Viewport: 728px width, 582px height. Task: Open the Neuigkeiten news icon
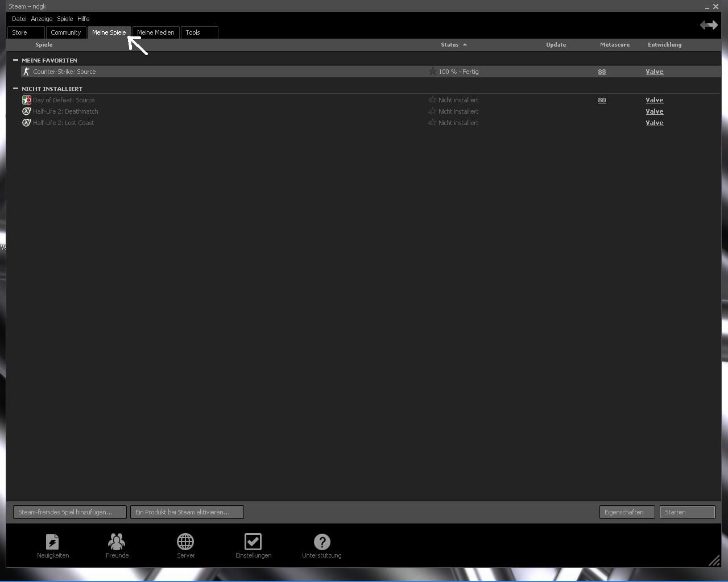[52, 542]
